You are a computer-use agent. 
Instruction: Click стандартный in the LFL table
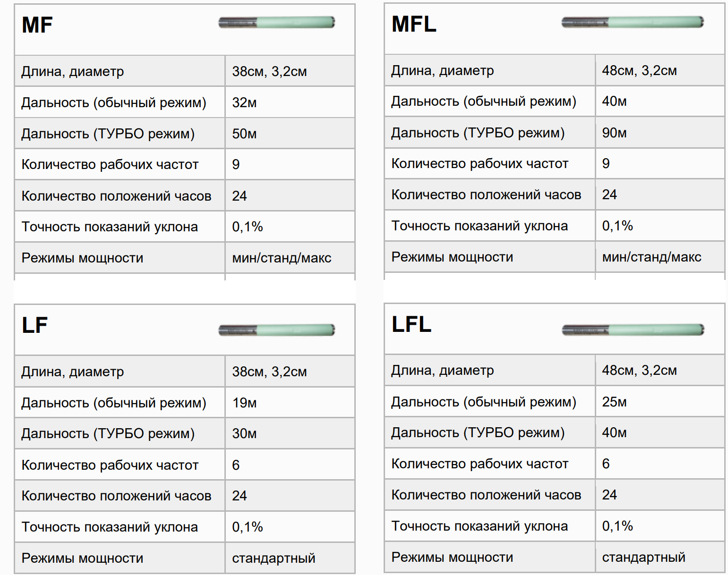(x=643, y=557)
